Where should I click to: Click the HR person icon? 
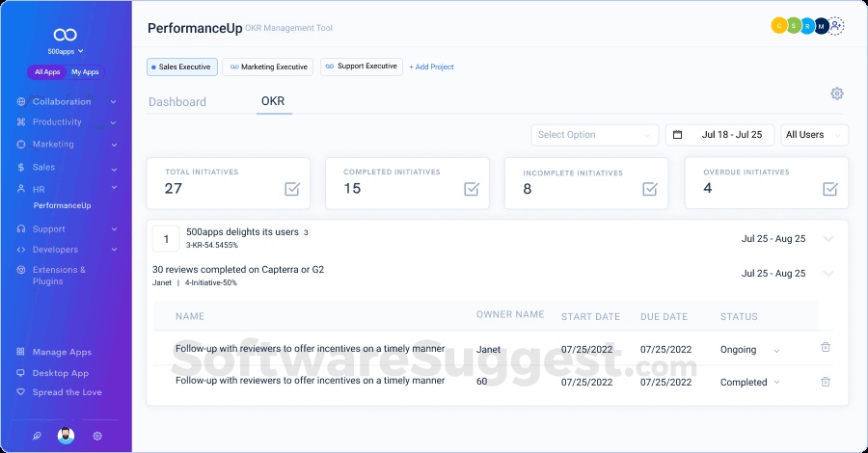pyautogui.click(x=21, y=189)
